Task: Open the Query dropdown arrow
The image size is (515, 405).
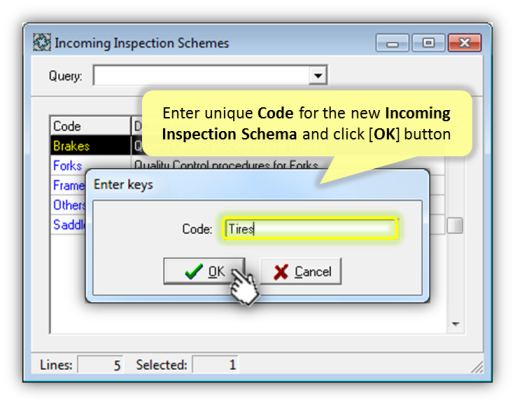Action: [x=318, y=75]
